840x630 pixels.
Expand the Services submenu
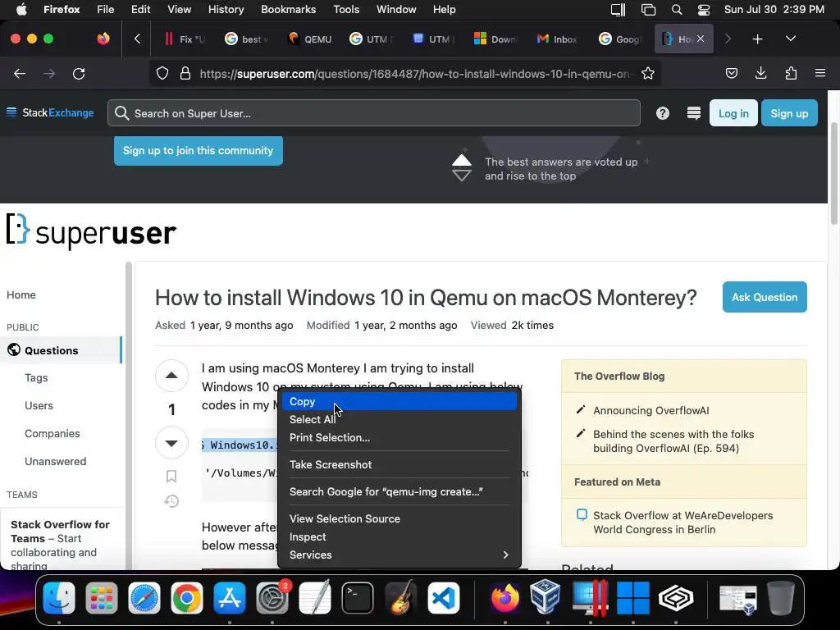click(399, 555)
